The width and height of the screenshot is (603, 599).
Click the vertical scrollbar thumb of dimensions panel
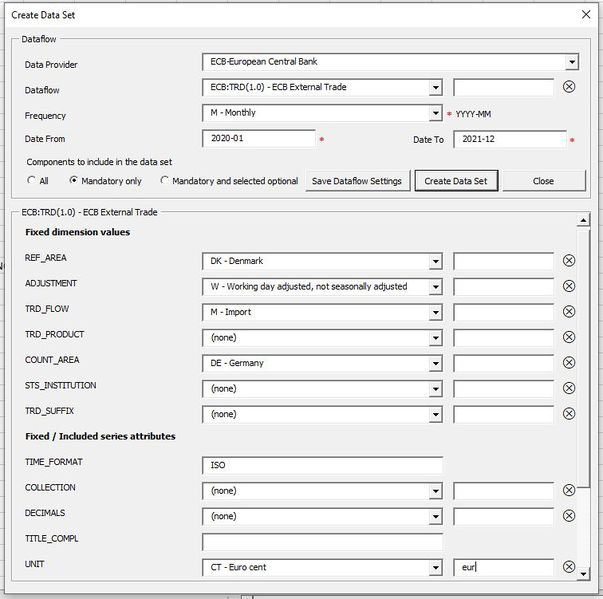coord(583,357)
